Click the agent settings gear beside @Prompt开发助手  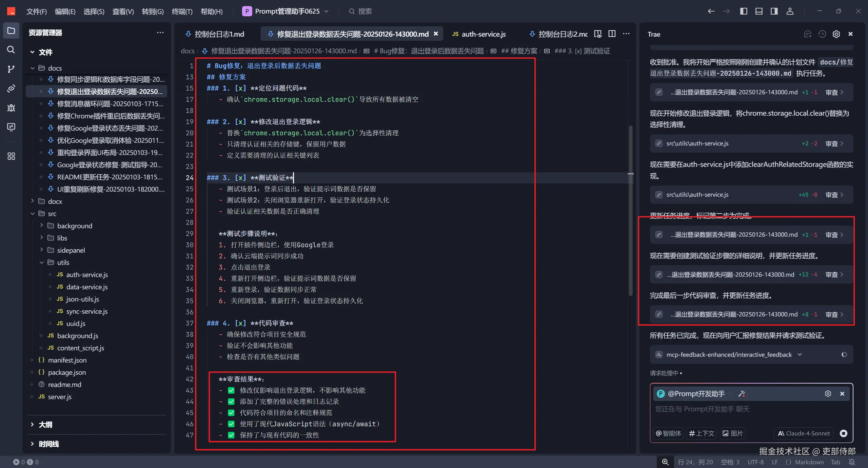pos(828,393)
